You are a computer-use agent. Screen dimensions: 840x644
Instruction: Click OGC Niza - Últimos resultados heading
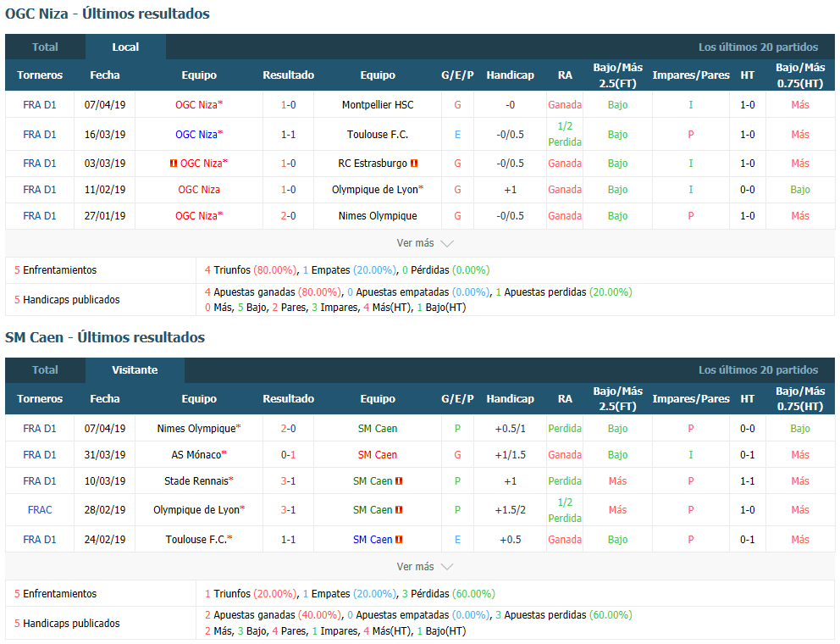(108, 14)
